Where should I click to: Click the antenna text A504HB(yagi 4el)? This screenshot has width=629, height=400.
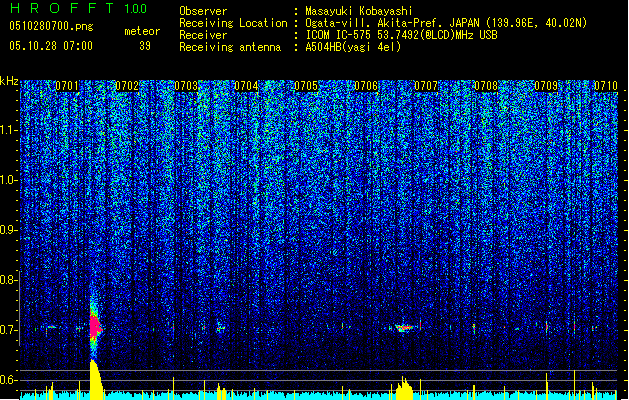click(353, 47)
